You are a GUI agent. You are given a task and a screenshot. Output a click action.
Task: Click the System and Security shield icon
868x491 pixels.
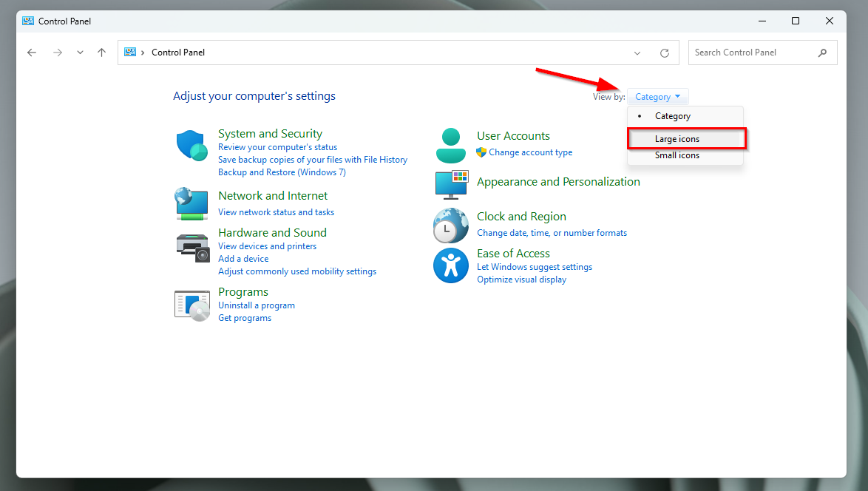click(x=191, y=145)
